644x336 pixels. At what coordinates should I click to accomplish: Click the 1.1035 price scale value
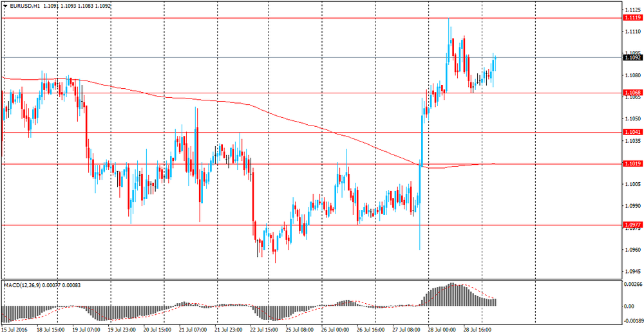click(633, 141)
